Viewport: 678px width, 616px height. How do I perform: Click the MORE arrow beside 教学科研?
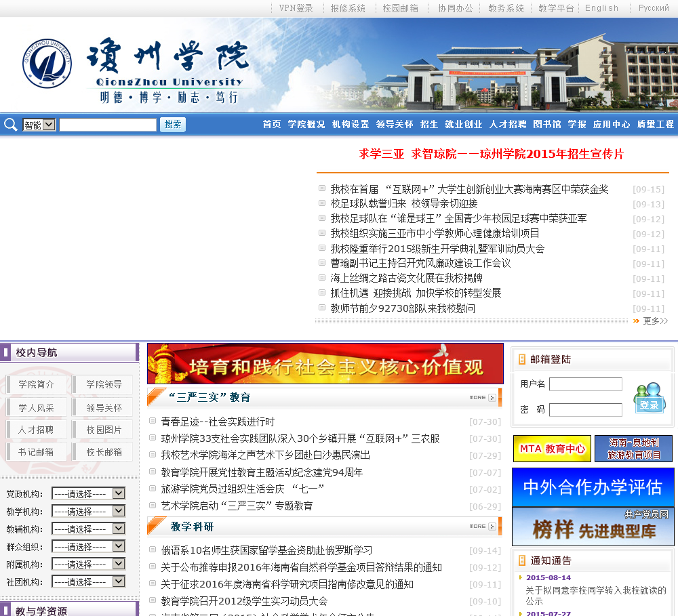(492, 527)
